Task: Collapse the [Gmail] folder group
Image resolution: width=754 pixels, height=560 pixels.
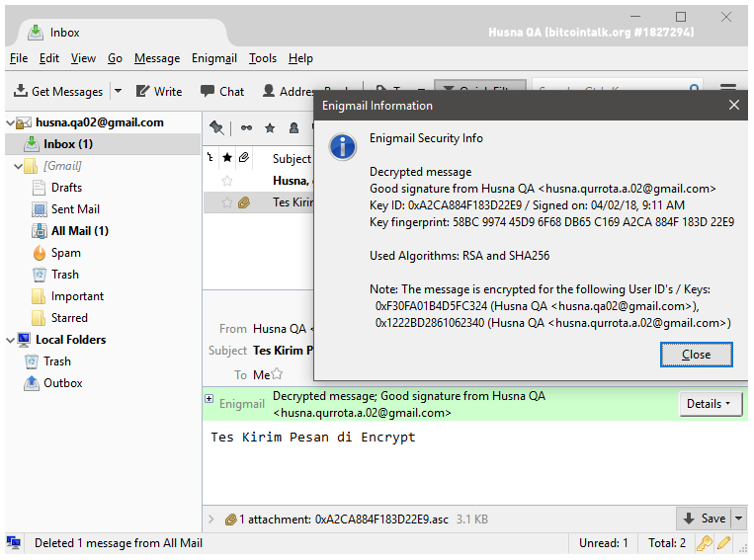Action: tap(18, 166)
